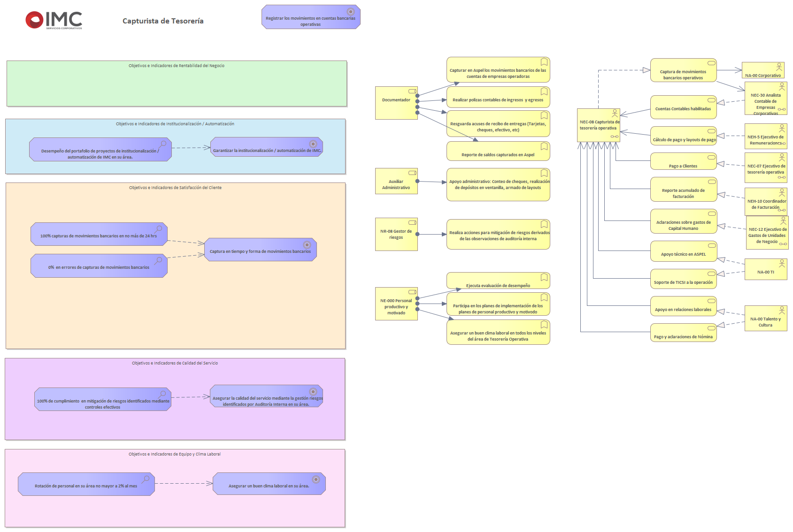Click service icon on Pago a Clientes
793x532 pixels.
711,158
